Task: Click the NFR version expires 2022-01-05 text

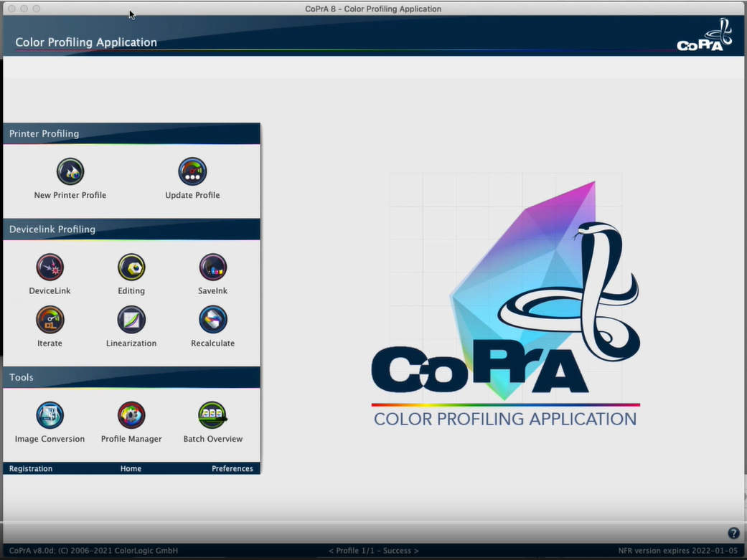Action: coord(678,551)
